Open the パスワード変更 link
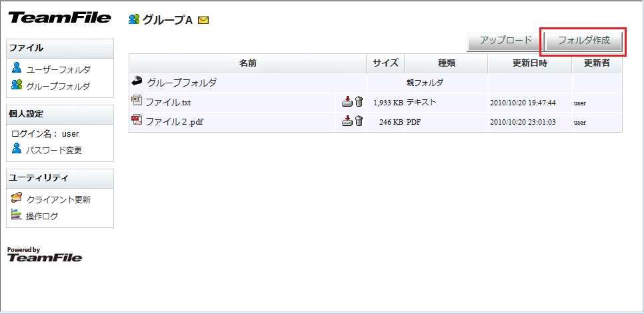The width and height of the screenshot is (644, 314). (x=53, y=150)
